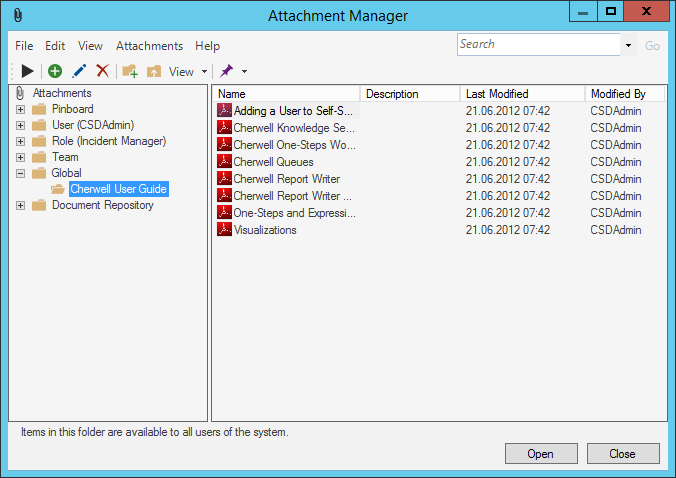Select the Cherwell Report Writer file
The image size is (676, 478).
click(287, 178)
